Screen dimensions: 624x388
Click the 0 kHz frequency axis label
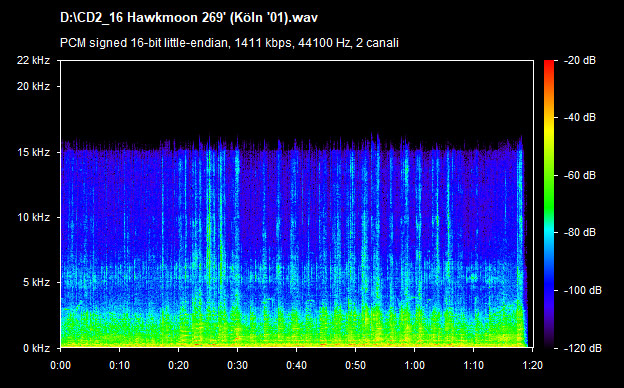pyautogui.click(x=36, y=348)
